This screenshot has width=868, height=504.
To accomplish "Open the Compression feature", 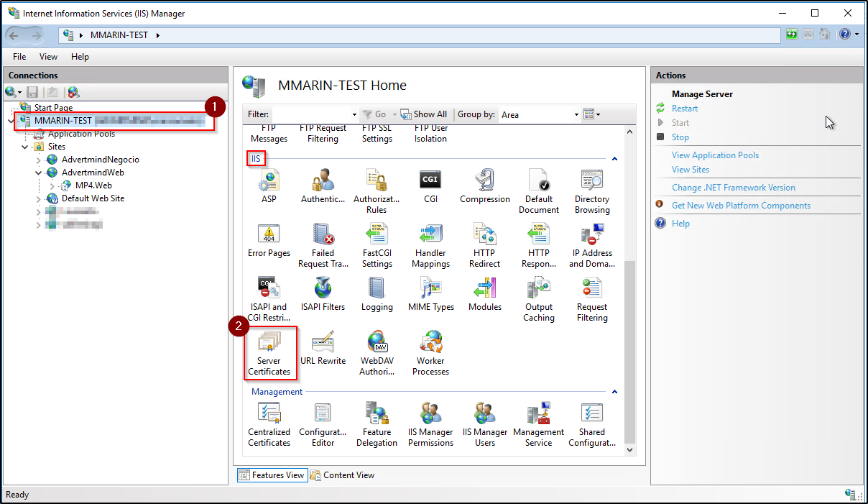I will tap(485, 186).
